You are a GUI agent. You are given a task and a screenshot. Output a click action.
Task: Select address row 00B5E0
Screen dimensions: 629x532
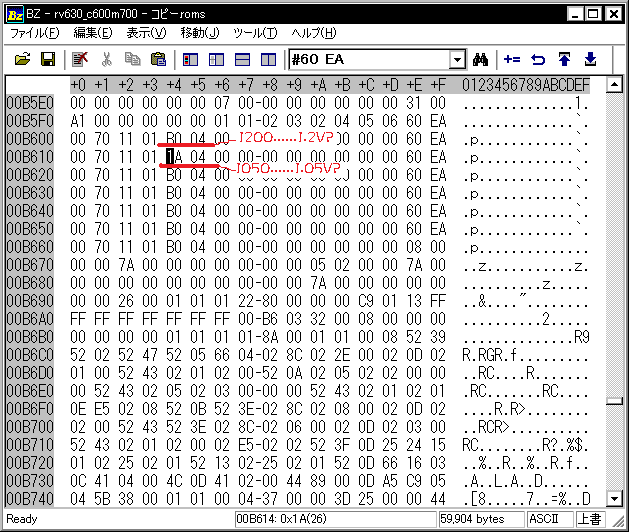point(30,103)
